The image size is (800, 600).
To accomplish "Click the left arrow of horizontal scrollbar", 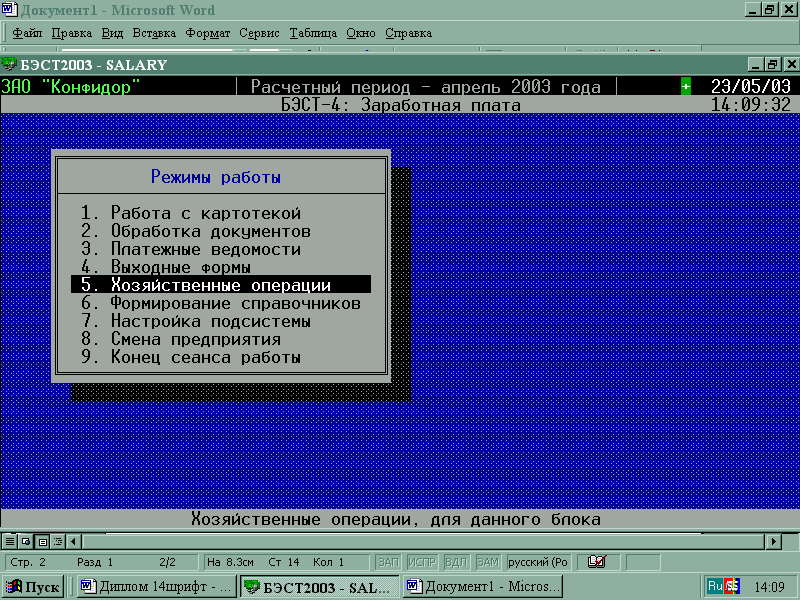I will (73, 541).
